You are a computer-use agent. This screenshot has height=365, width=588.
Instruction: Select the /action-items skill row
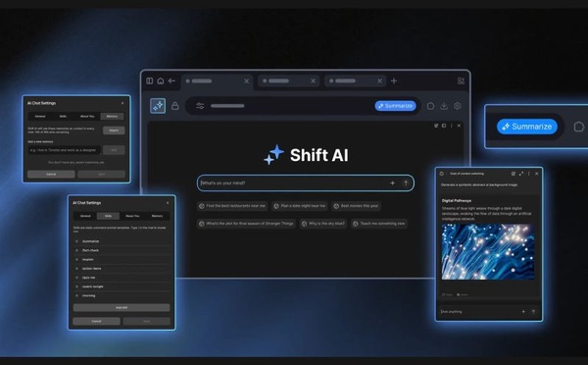(x=122, y=269)
